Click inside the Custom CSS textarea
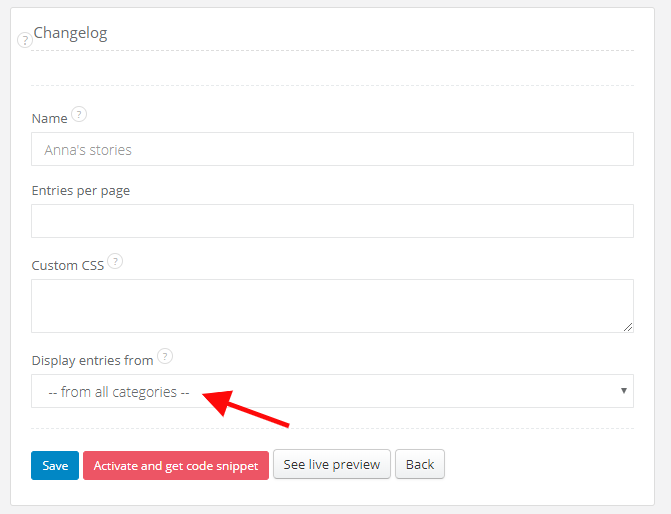This screenshot has width=671, height=514. pyautogui.click(x=332, y=305)
